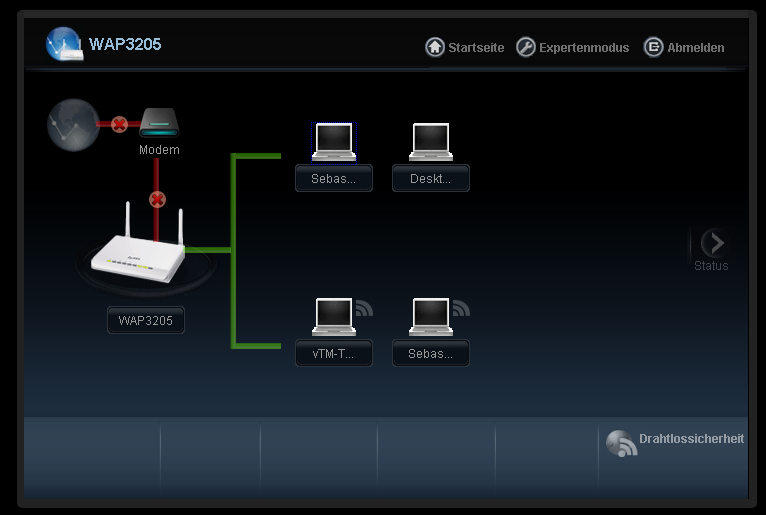Click the vTM-T... laptop's wireless signal icon

pyautogui.click(x=364, y=307)
